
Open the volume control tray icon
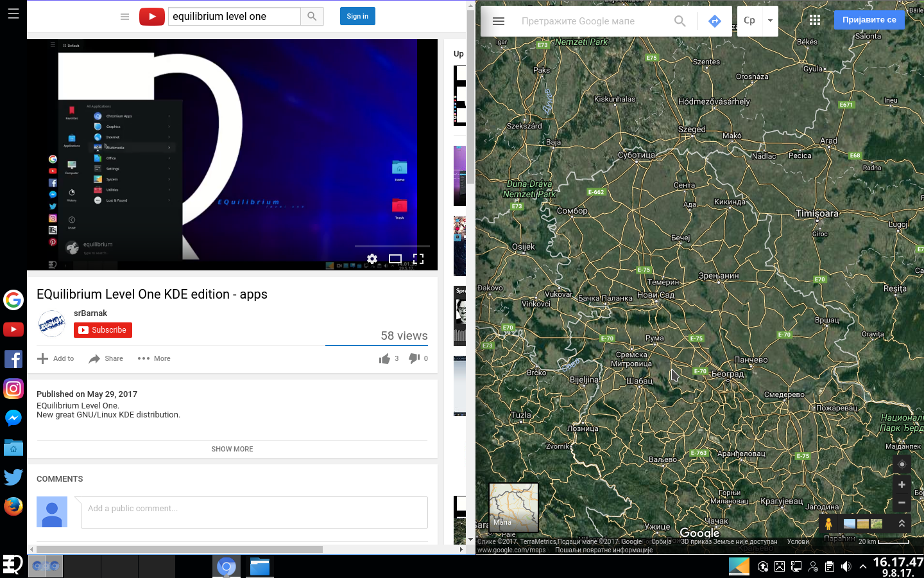846,566
